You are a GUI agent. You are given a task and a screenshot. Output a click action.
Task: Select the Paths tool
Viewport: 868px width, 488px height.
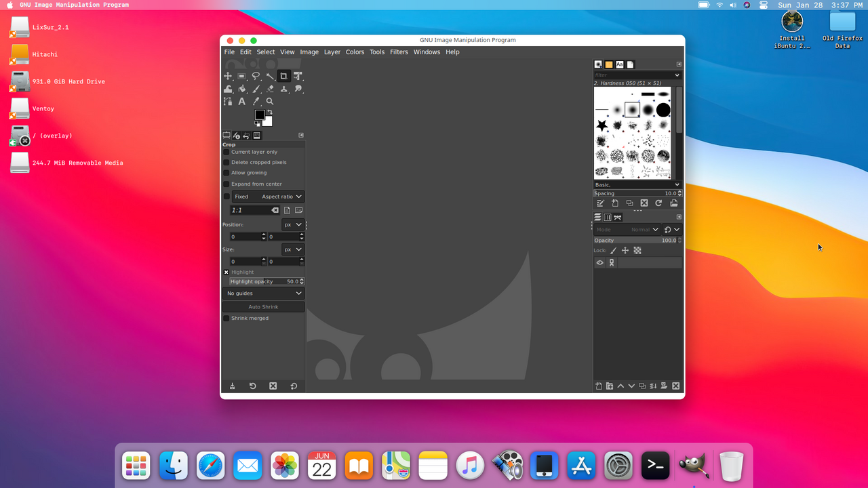coord(228,102)
